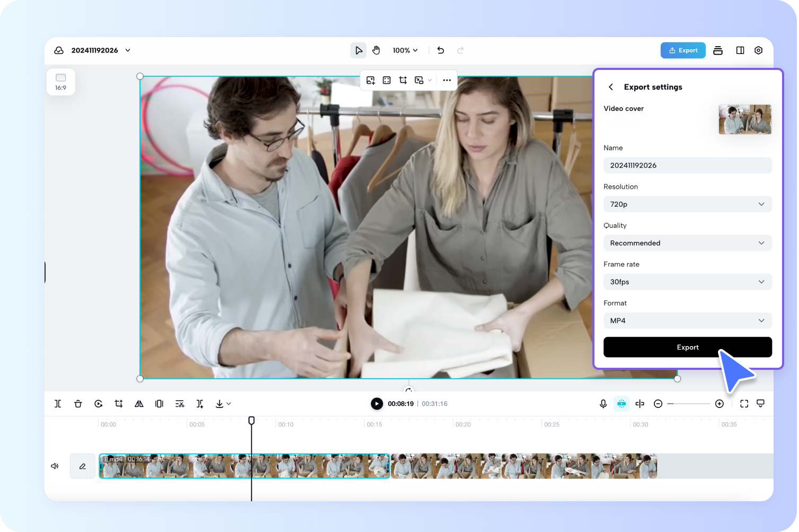Click the blue Export button in the header

tap(683, 50)
